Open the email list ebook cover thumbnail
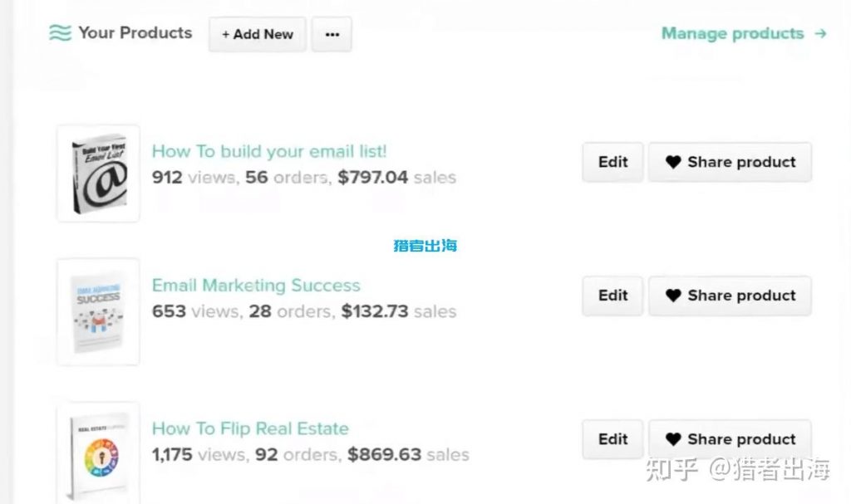This screenshot has width=851, height=504. pyautogui.click(x=98, y=174)
